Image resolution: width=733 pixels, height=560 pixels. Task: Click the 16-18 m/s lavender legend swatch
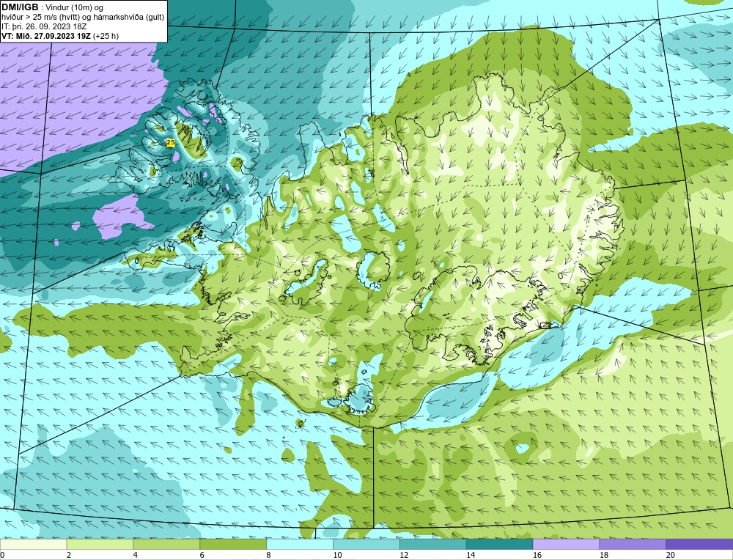click(566, 544)
